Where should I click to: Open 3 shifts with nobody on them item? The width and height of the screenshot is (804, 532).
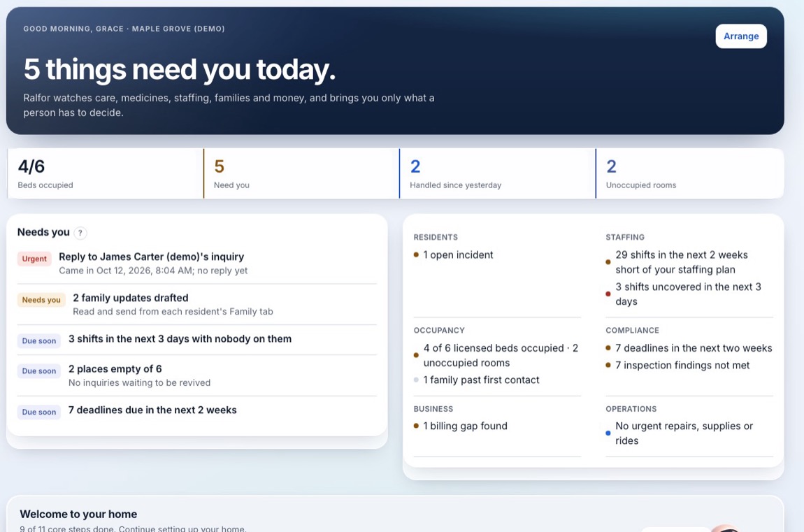tap(197, 340)
